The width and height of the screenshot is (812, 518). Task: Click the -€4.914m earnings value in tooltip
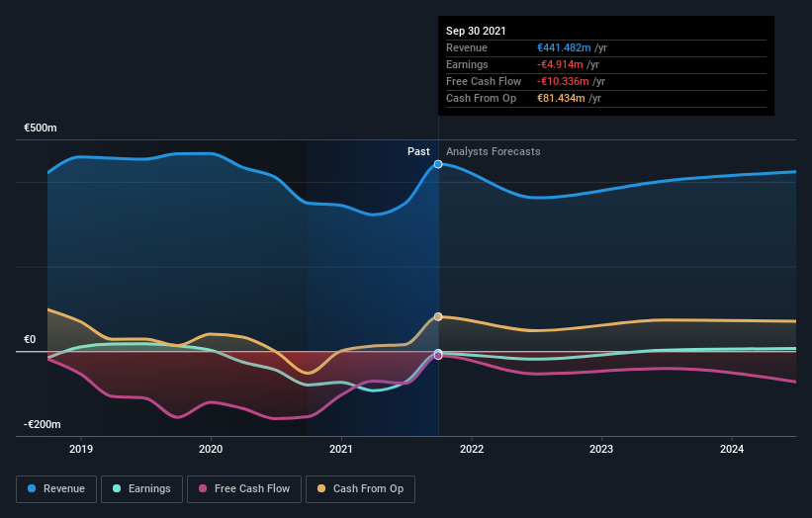click(560, 64)
